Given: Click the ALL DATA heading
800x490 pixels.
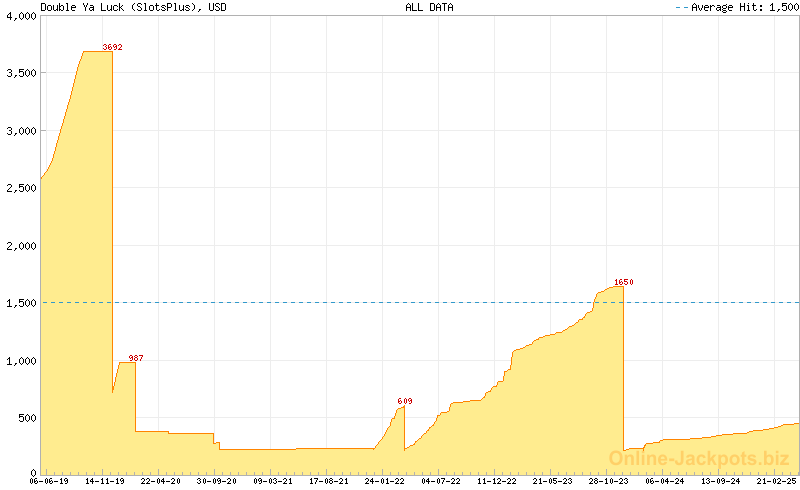Looking at the screenshot, I should (x=429, y=7).
